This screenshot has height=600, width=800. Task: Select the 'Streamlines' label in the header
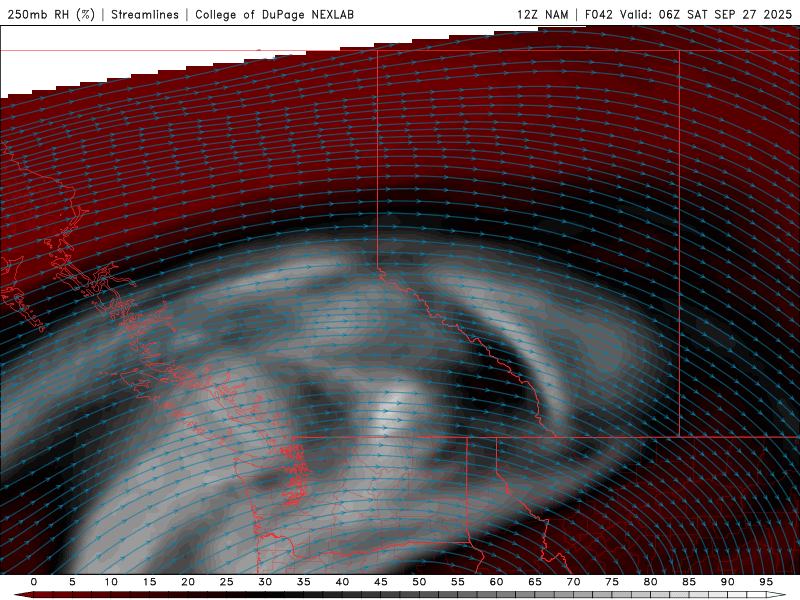click(145, 14)
